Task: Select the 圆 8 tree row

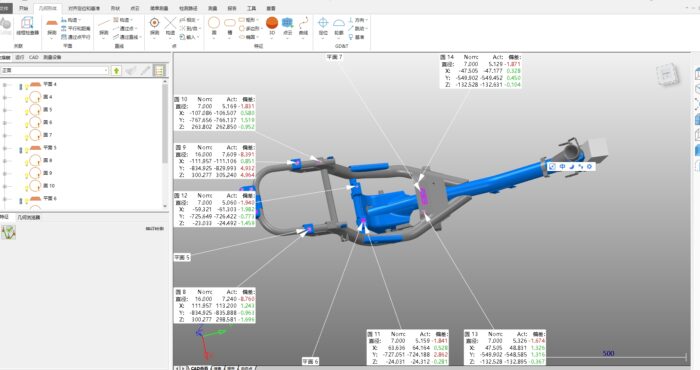Action: tap(42, 160)
